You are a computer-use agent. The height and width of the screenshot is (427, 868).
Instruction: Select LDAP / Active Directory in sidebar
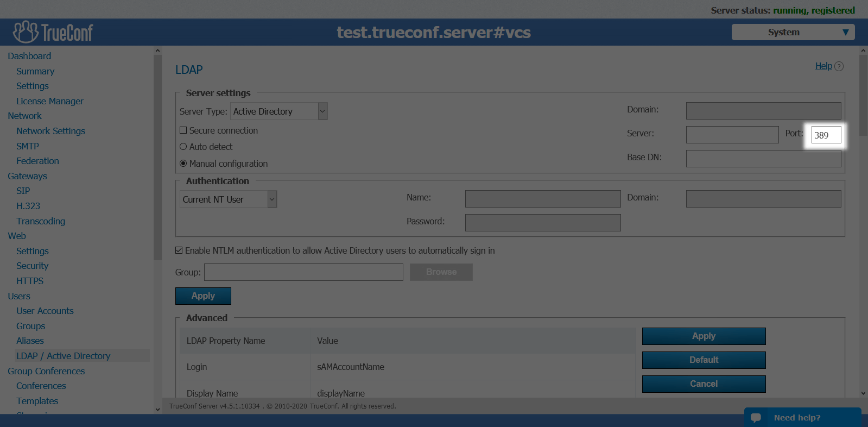point(63,356)
